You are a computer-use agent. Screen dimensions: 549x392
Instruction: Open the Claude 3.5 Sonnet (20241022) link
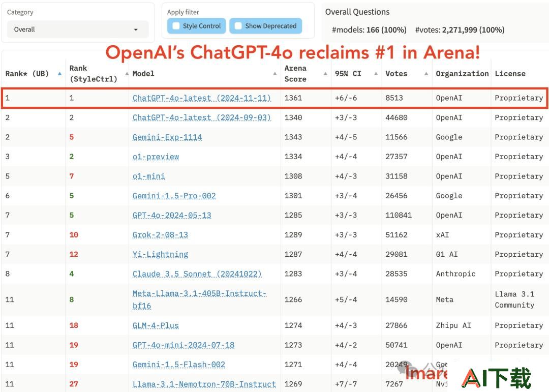coord(197,274)
